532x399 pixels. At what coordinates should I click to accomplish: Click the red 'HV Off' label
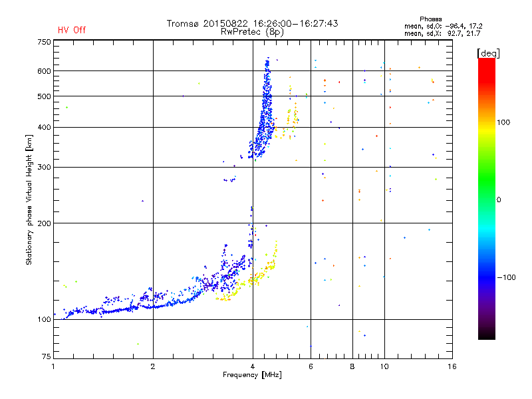72,30
